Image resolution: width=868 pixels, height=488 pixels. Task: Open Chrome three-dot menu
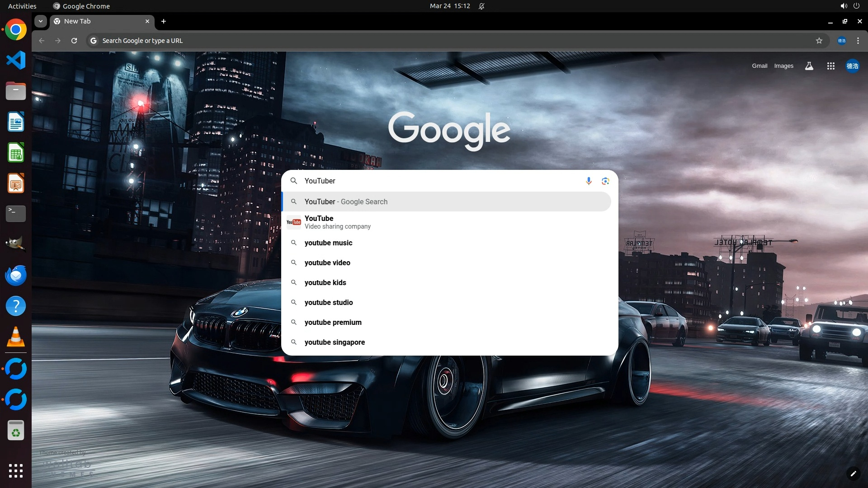(x=858, y=41)
